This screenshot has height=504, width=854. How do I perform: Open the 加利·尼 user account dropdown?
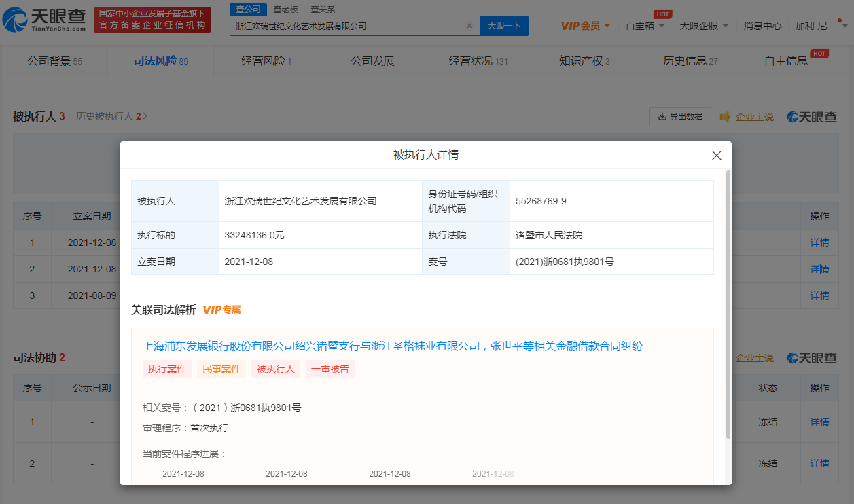(x=821, y=26)
